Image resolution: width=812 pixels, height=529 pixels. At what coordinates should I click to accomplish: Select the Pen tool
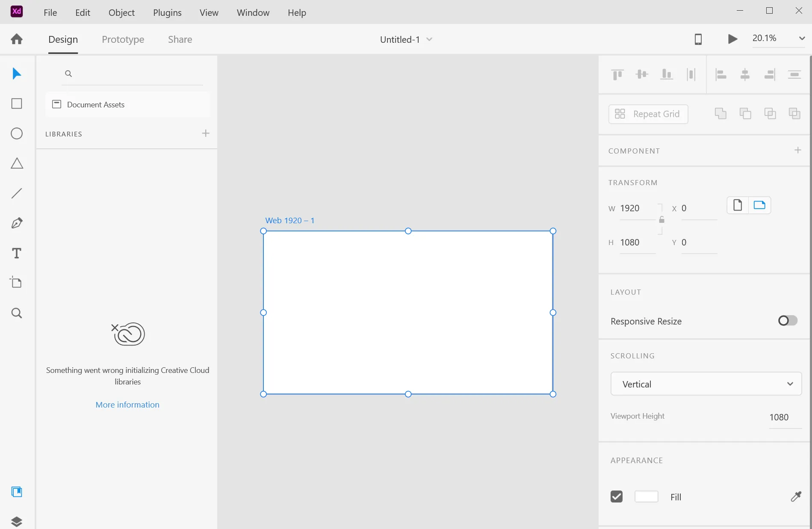[x=17, y=223]
